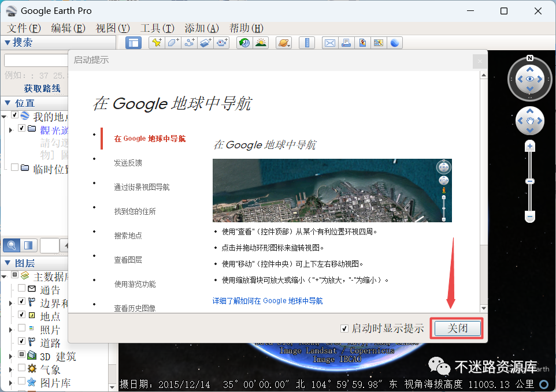This screenshot has height=392, width=556.
Task: Disable the 边界 layer checkbox
Action: tap(21, 301)
